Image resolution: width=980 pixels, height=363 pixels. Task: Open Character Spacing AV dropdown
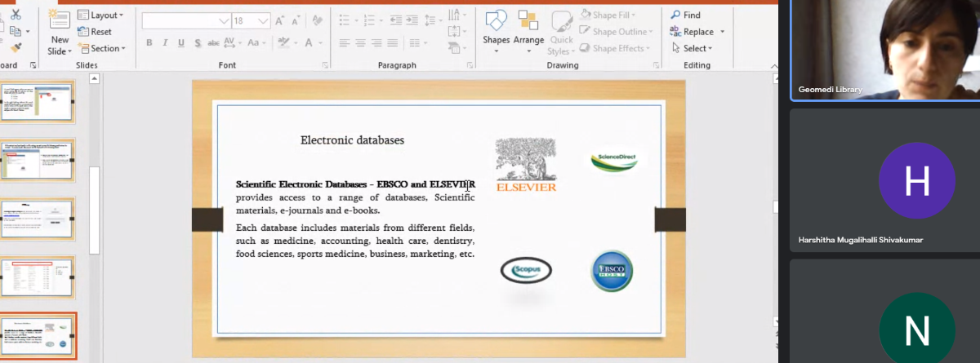coord(232,42)
